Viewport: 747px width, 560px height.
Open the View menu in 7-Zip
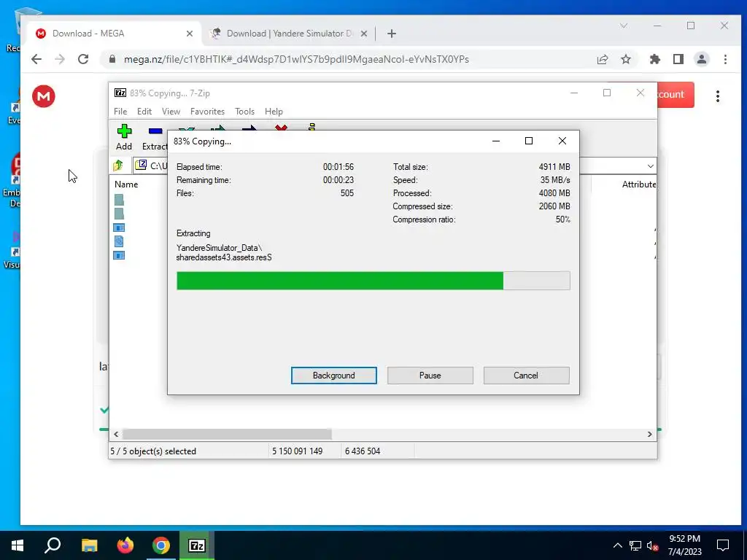coord(171,111)
